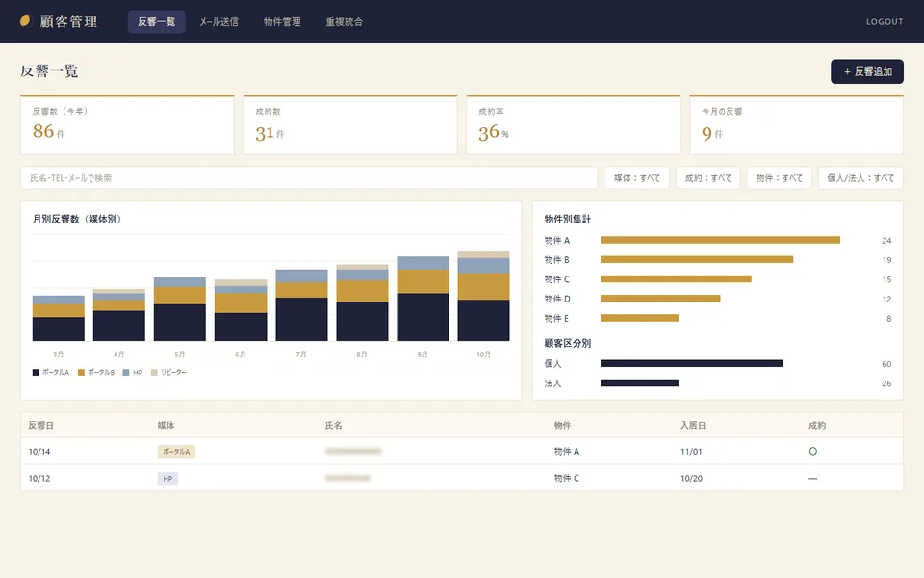
Task: Open the 重複統合 tab
Action: pyautogui.click(x=345, y=22)
